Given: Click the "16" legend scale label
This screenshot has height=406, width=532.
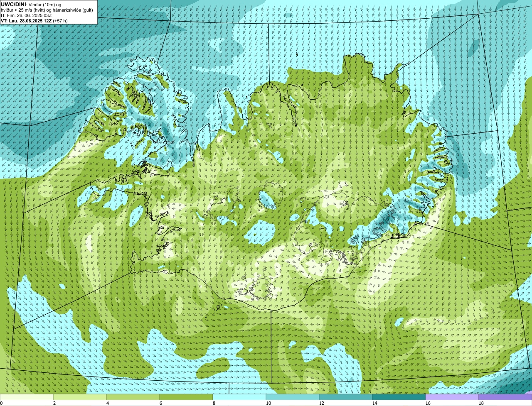Looking at the screenshot, I should click(428, 403).
